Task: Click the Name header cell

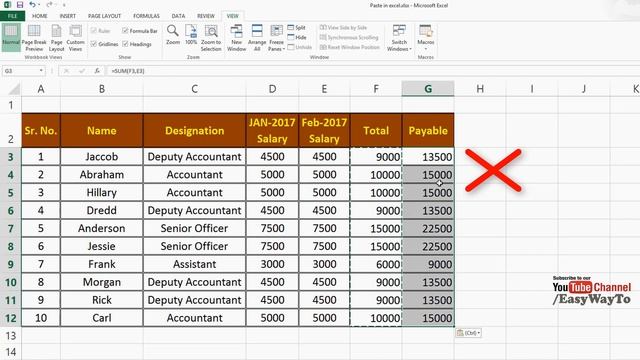Action: point(102,130)
